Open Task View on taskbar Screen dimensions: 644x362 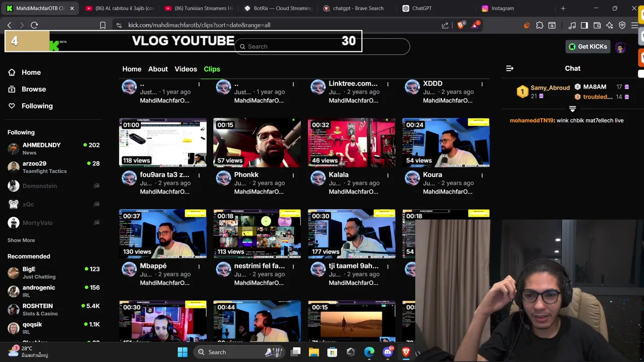(296, 352)
